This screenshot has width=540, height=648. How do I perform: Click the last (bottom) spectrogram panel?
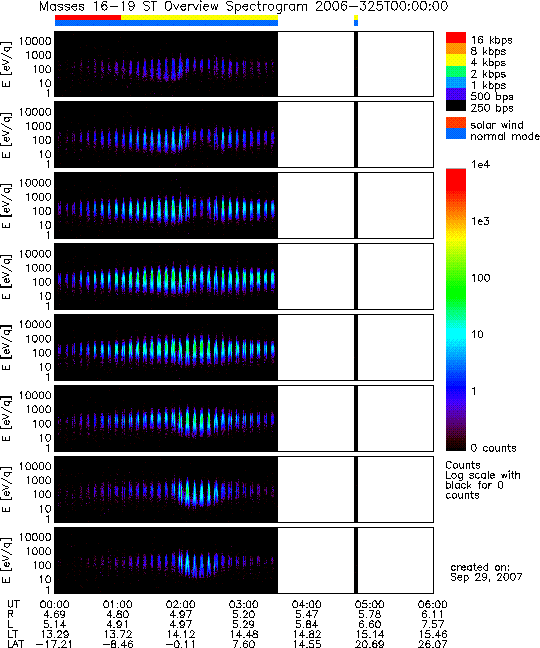click(244, 560)
